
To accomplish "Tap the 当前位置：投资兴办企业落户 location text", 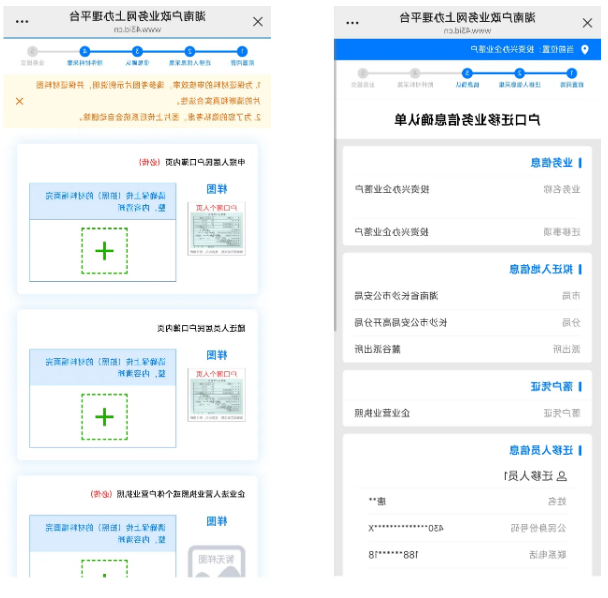I will 522,50.
